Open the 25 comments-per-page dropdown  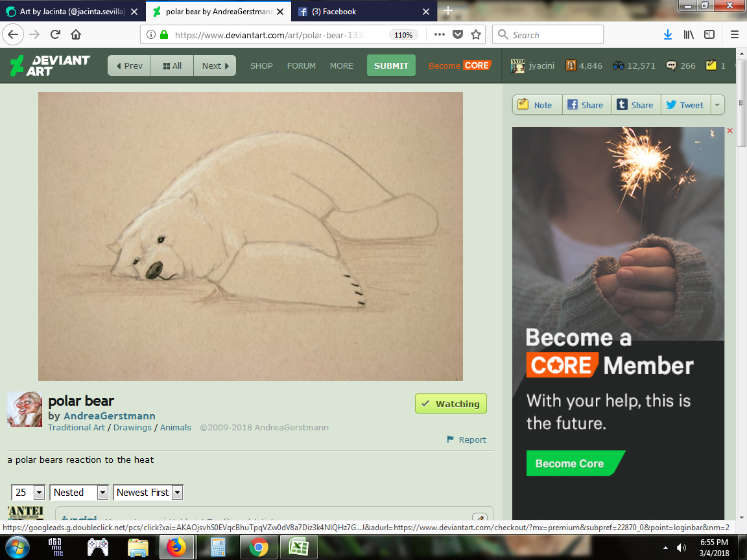(28, 493)
